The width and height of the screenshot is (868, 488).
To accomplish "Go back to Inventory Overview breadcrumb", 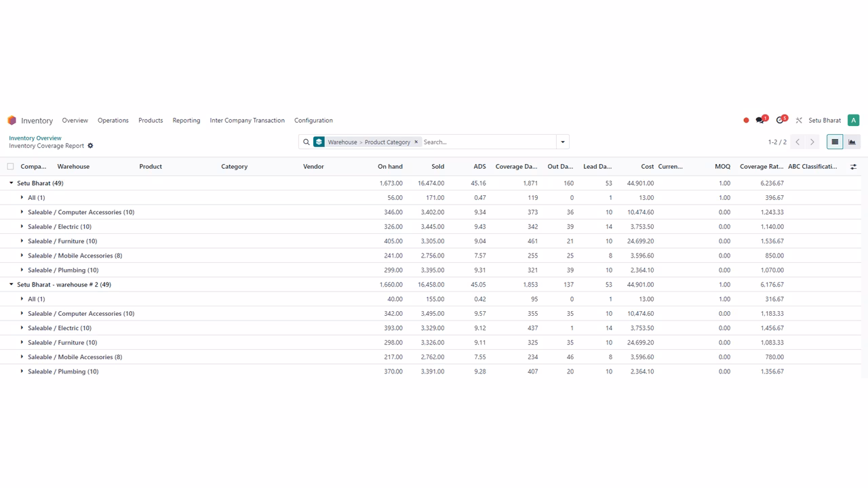I will 35,138.
